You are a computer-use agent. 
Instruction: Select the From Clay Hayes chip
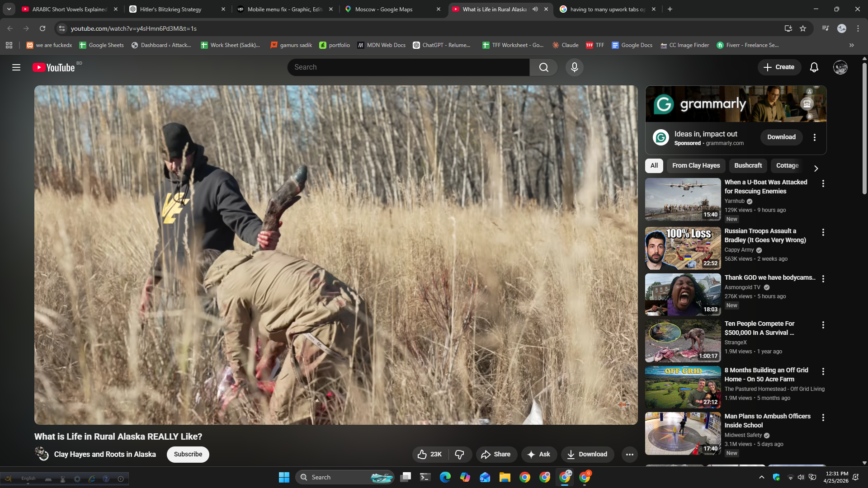696,165
